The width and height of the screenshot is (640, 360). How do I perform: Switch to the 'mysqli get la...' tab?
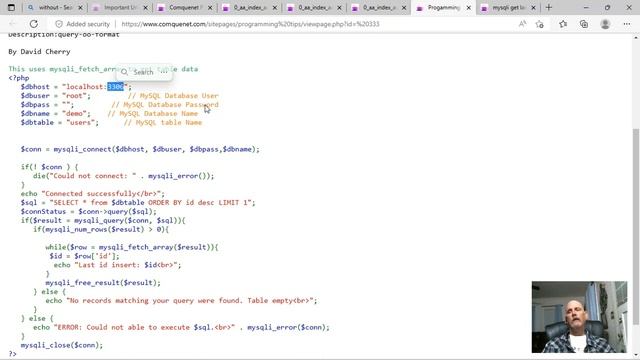coord(508,8)
